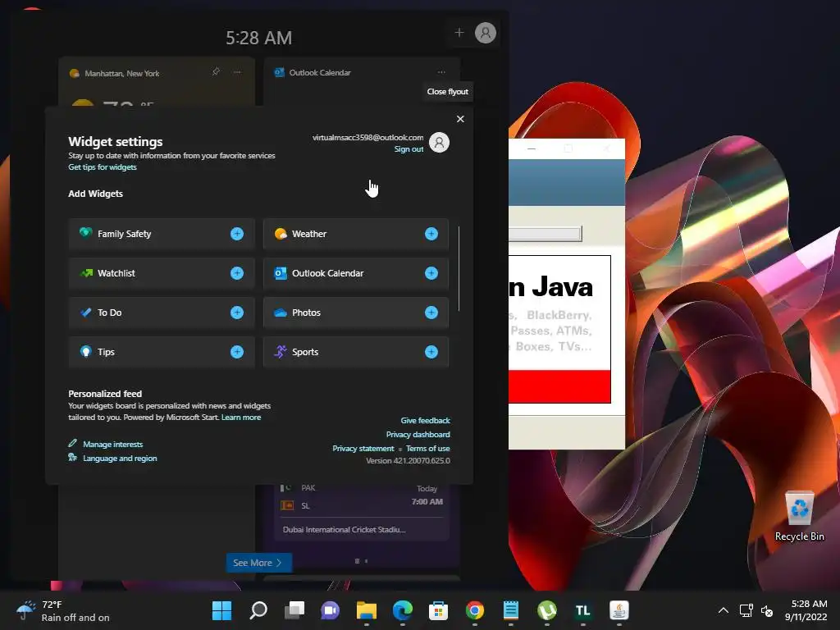Click the account email virtualmsacc3598@outlook.com
This screenshot has width=840, height=630.
368,138
